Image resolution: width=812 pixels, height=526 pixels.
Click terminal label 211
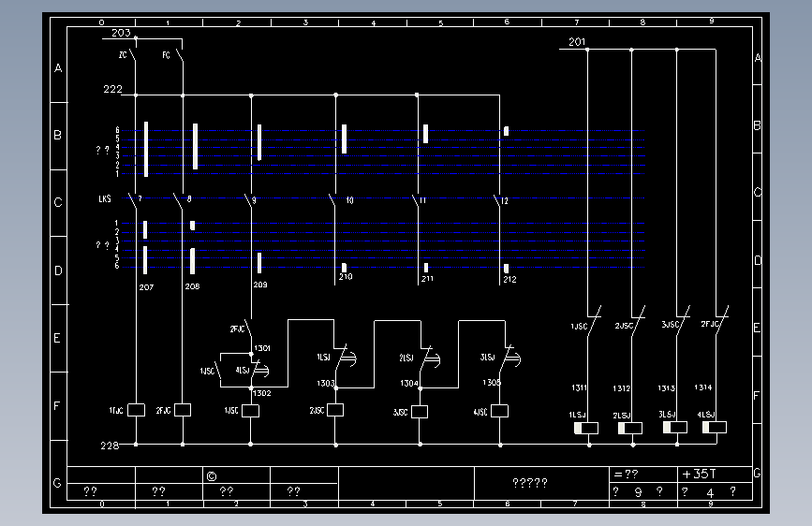427,279
